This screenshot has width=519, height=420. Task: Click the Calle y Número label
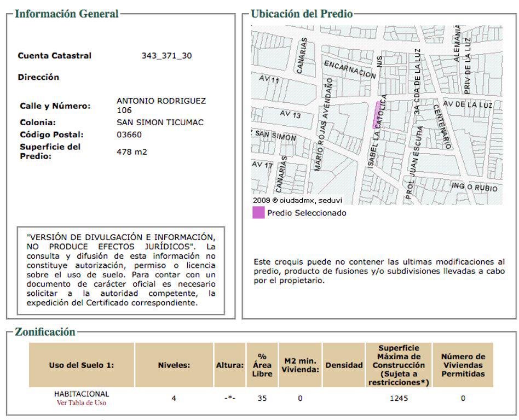pyautogui.click(x=55, y=106)
